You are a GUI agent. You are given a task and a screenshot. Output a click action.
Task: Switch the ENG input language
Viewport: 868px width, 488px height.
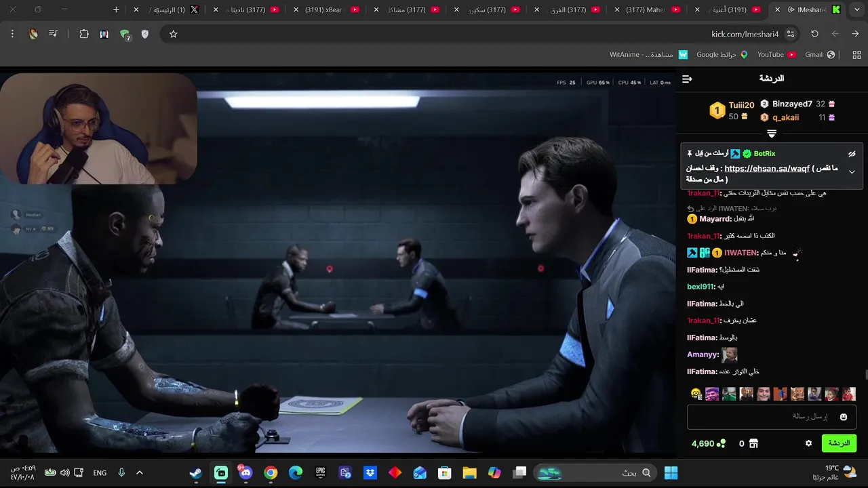[100, 472]
